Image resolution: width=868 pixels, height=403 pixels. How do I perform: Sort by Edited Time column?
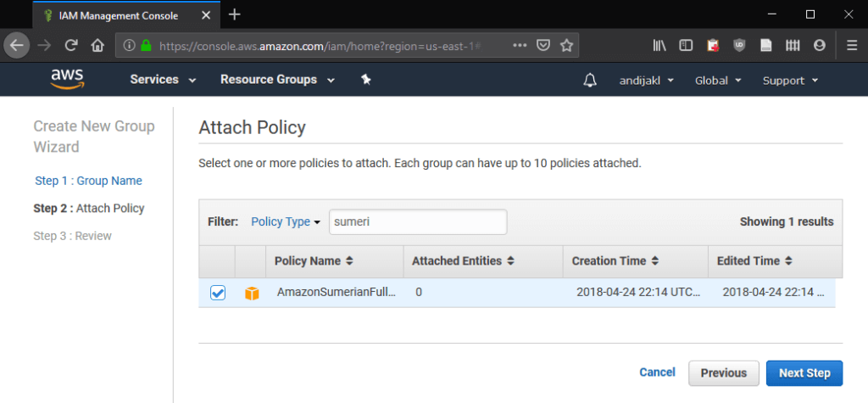pos(754,260)
